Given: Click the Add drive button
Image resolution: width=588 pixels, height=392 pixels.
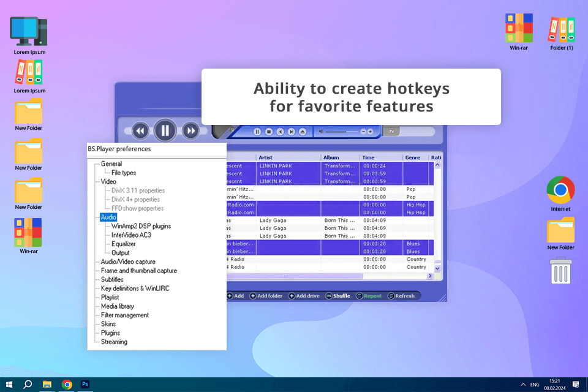Looking at the screenshot, I should click(304, 296).
